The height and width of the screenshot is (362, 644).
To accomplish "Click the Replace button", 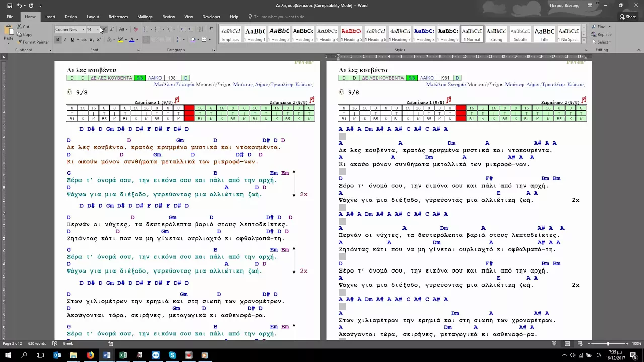I will tap(602, 35).
